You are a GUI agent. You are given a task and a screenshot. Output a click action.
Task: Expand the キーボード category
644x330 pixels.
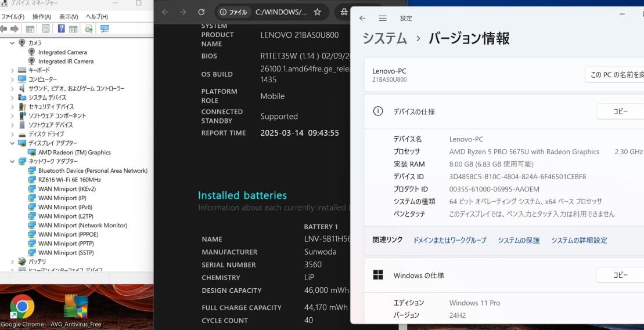tap(12, 70)
